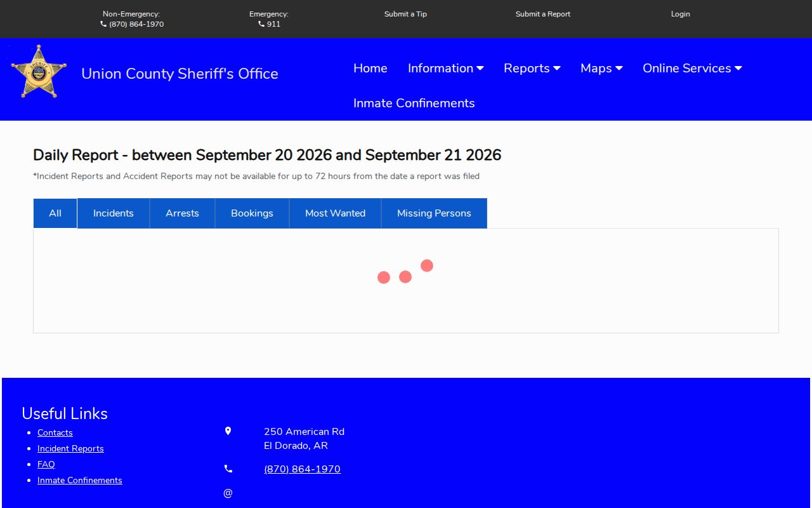Click the Login link
Viewport: 812px width, 508px height.
pyautogui.click(x=681, y=14)
